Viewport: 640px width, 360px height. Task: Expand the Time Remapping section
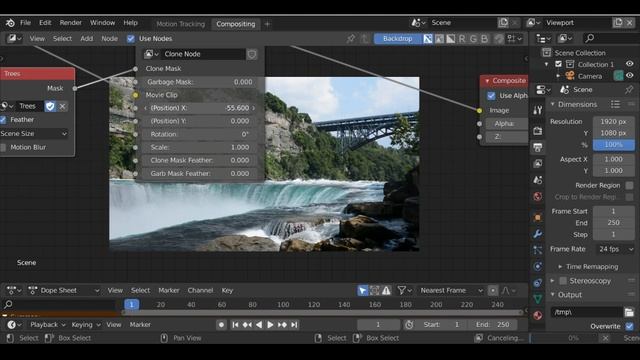[560, 267]
